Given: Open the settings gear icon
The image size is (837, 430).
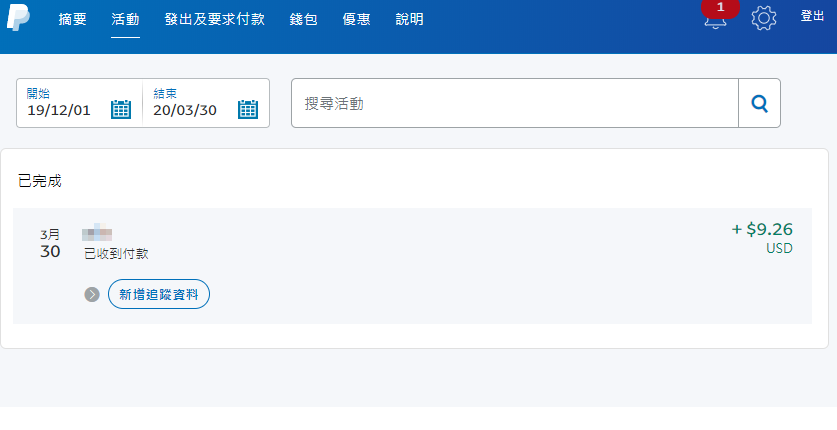Looking at the screenshot, I should tap(764, 18).
